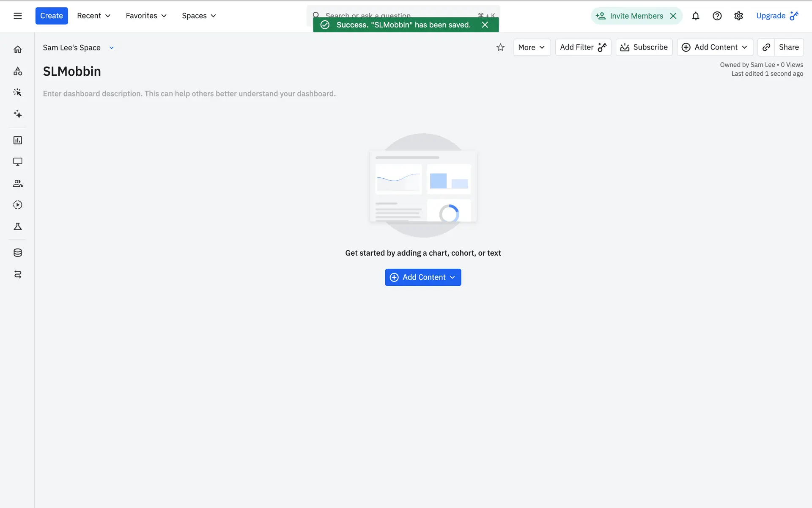Open the data stack icon in sidebar
812x508 pixels.
(x=17, y=253)
